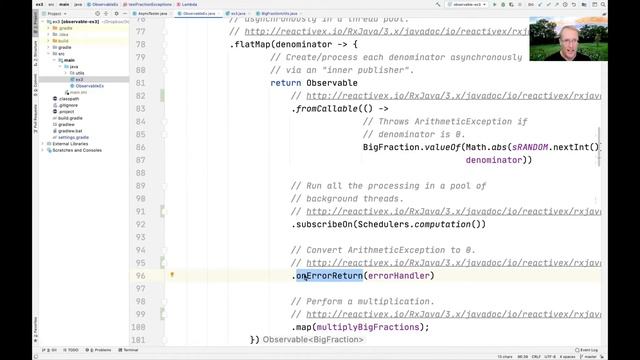Run with coverage icon in toolbar
The width and height of the screenshot is (640, 360).
click(511, 4)
